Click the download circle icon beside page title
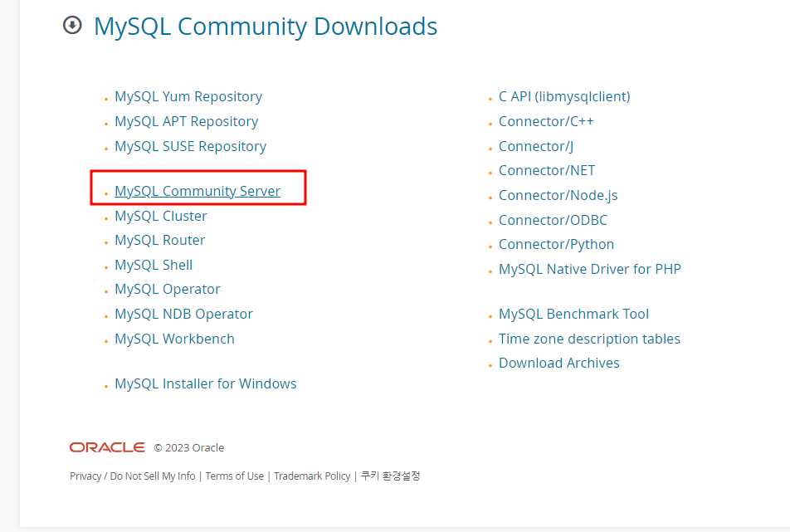Image resolution: width=790 pixels, height=532 pixels. pyautogui.click(x=72, y=25)
